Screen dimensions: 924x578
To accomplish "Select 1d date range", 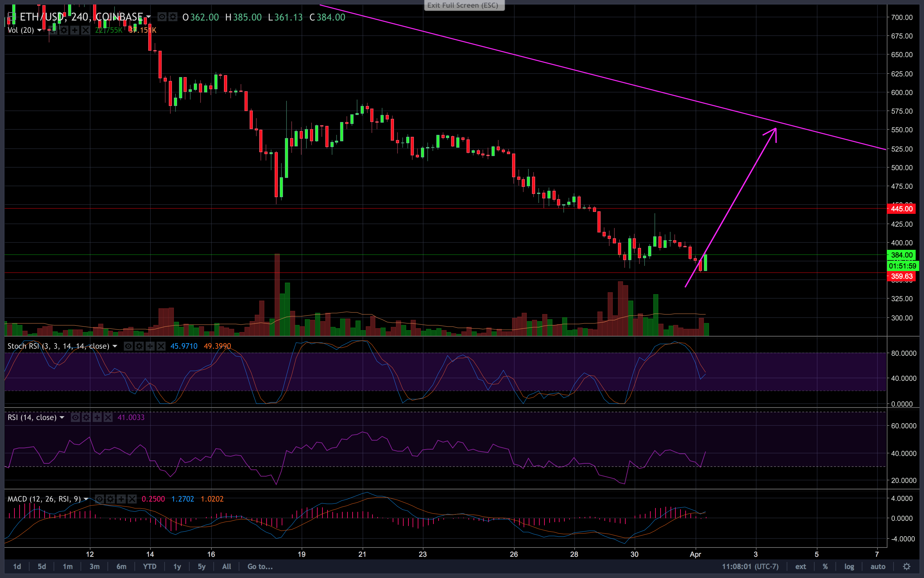I will pyautogui.click(x=17, y=566).
